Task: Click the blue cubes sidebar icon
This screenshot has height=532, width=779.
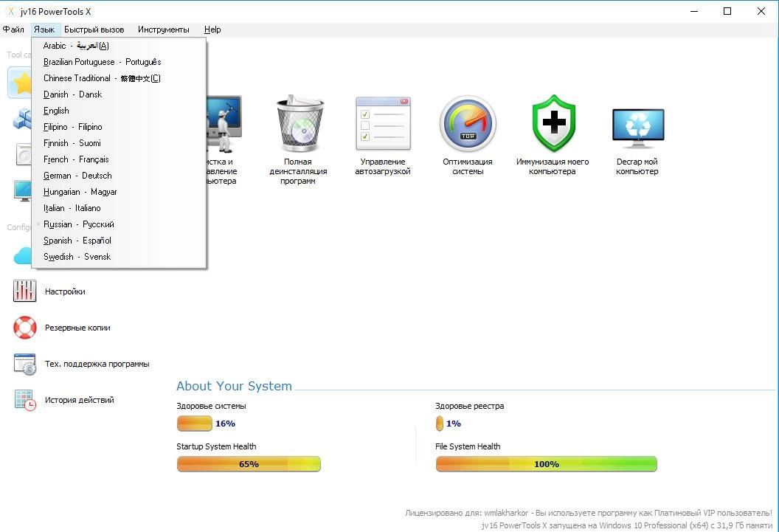Action: click(22, 120)
